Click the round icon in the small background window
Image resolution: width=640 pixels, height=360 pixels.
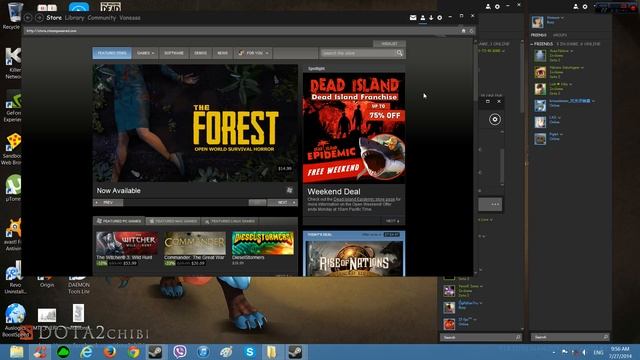pos(495,119)
